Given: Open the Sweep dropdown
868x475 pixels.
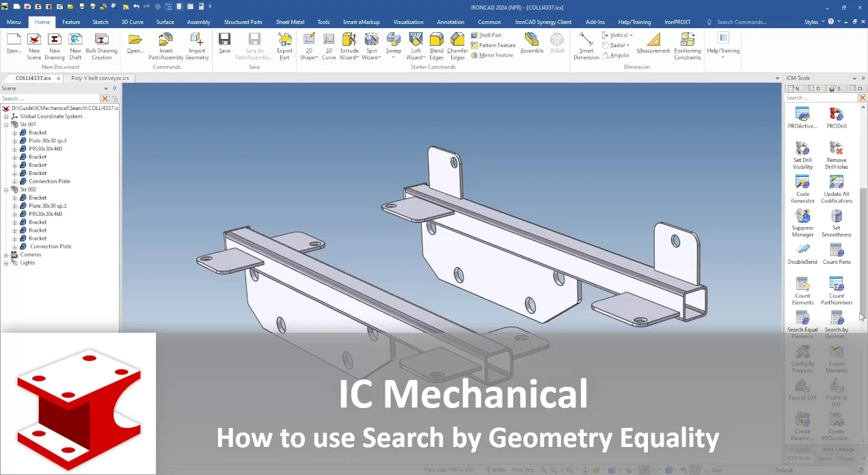Looking at the screenshot, I should pos(394,57).
